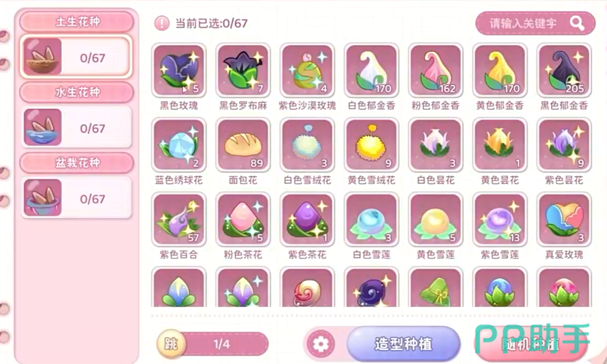Choose the 紫色沙漠玫瑰 seed
The height and width of the screenshot is (364, 607).
pyautogui.click(x=307, y=70)
